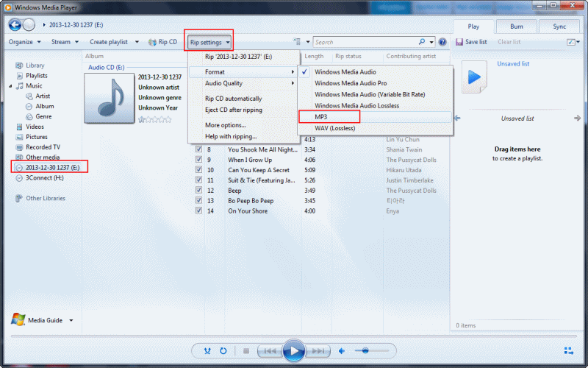Screen dimensions: 588x368
Task: Collapse the Music tree node arrow
Action: point(10,86)
